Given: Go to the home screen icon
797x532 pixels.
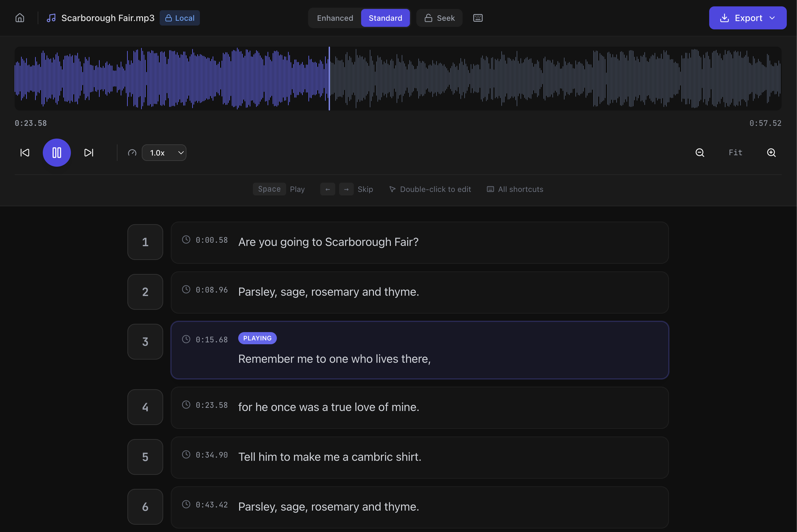Looking at the screenshot, I should (x=20, y=18).
